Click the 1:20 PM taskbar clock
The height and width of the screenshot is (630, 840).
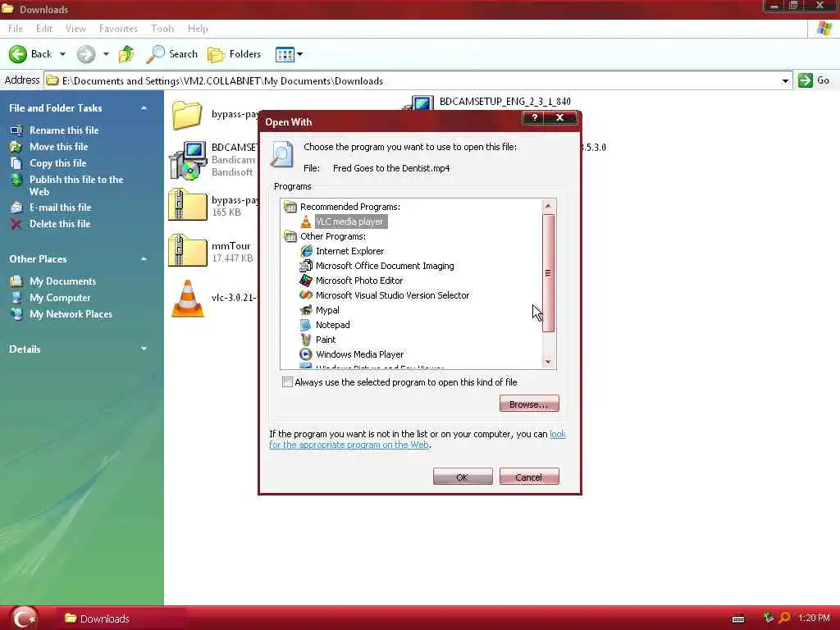pyautogui.click(x=814, y=619)
